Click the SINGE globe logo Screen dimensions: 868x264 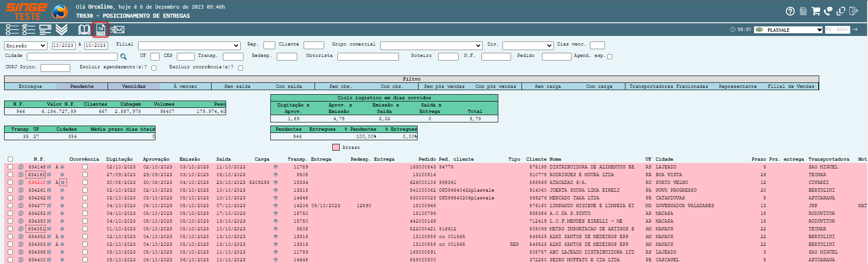60,11
